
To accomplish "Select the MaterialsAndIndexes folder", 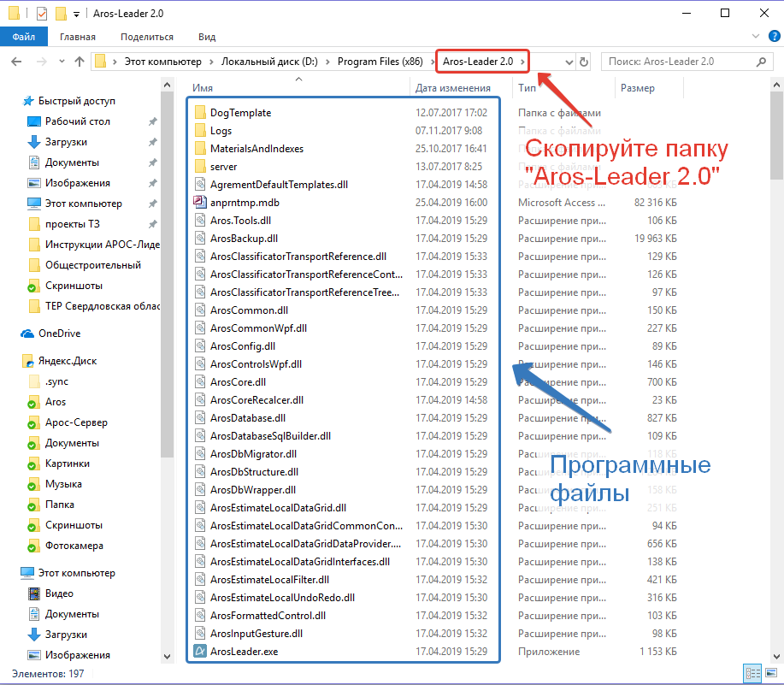I will [256, 149].
